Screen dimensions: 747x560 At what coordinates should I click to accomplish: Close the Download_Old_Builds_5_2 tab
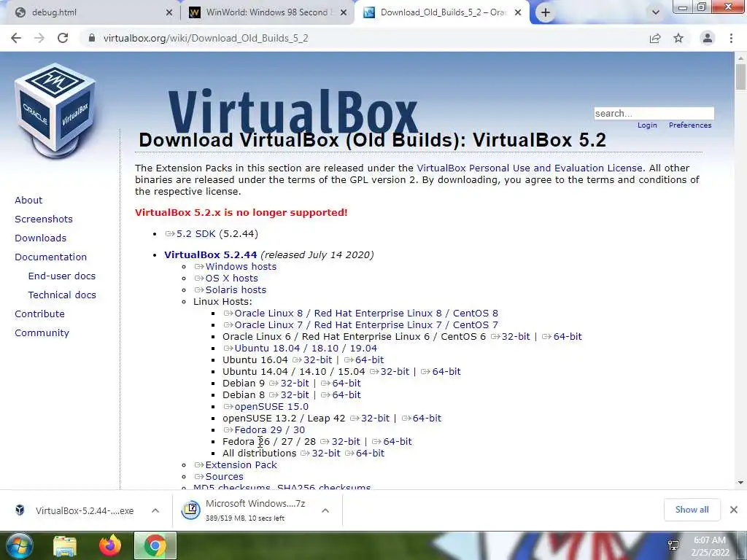pos(518,12)
